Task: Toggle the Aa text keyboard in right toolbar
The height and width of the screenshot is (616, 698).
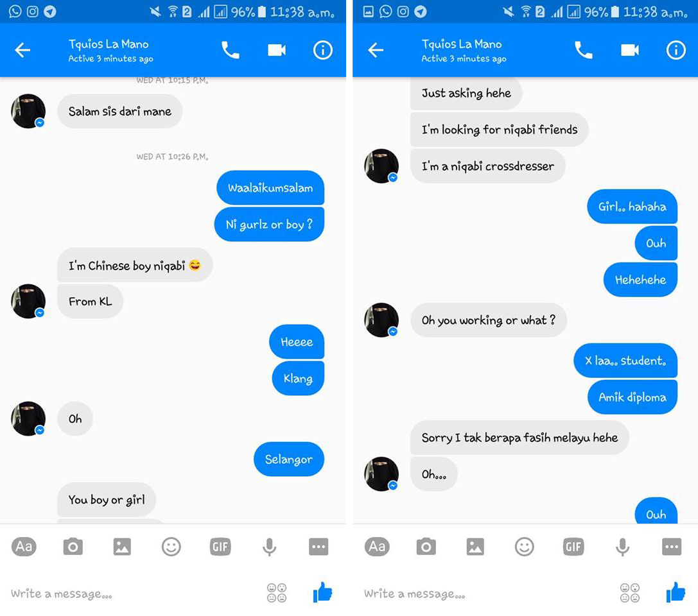Action: coord(377,546)
